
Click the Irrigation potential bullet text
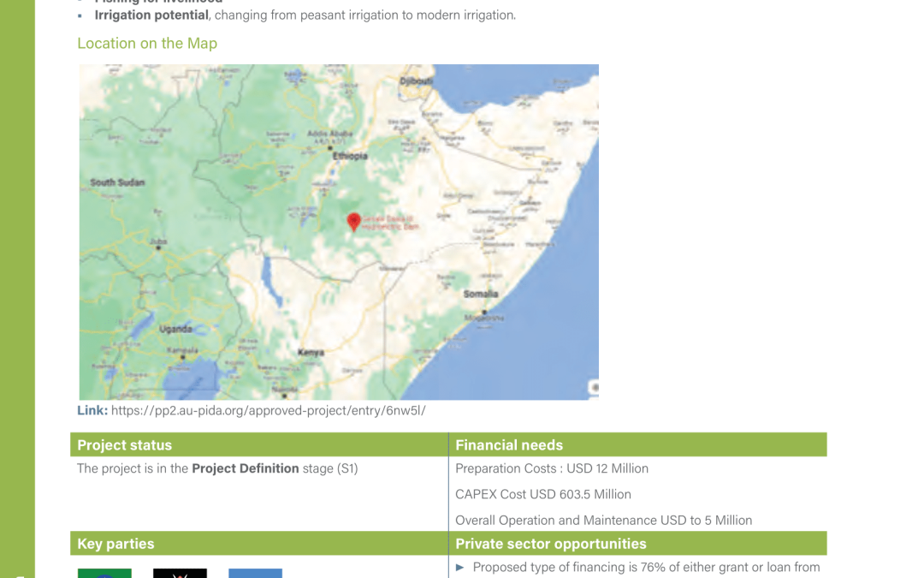click(x=151, y=15)
